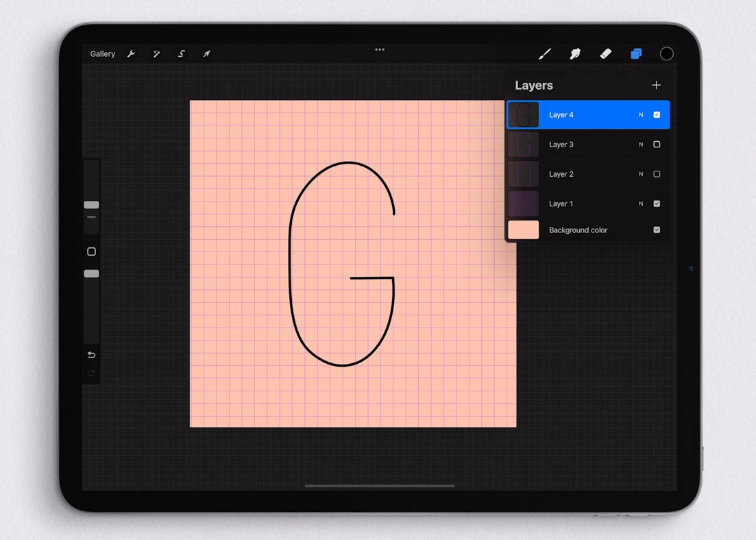Select the Eraser tool
Viewport: 756px width, 540px height.
605,53
